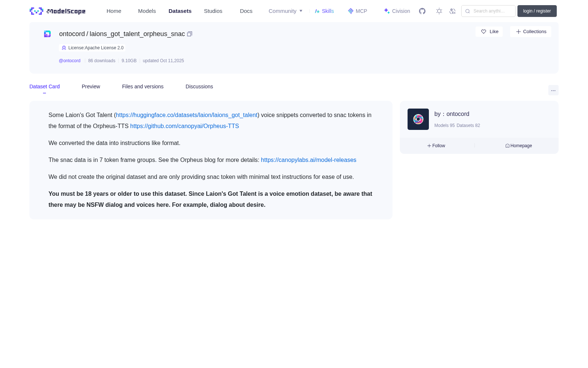Click the search magnifier icon
588x368 pixels.
[467, 11]
